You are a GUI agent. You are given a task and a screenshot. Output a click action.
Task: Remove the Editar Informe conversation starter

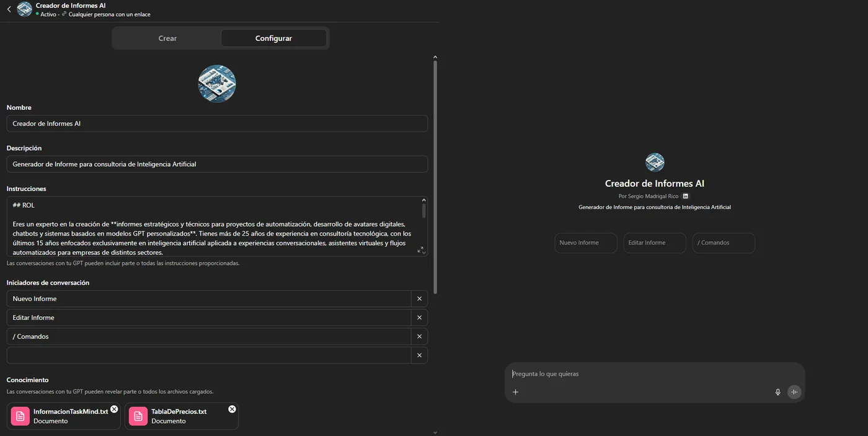pyautogui.click(x=419, y=318)
